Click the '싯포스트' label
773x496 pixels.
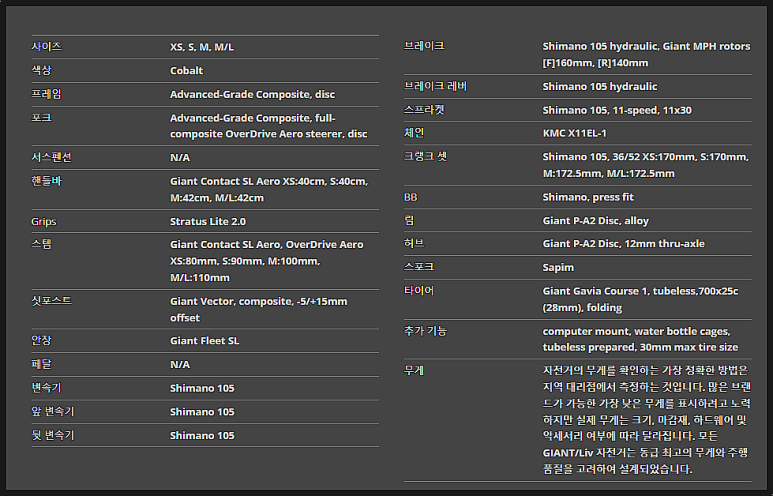click(x=51, y=301)
